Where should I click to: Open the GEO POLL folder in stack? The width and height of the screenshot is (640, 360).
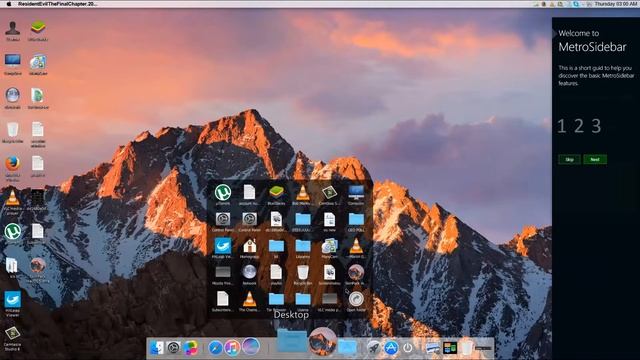coord(356,220)
